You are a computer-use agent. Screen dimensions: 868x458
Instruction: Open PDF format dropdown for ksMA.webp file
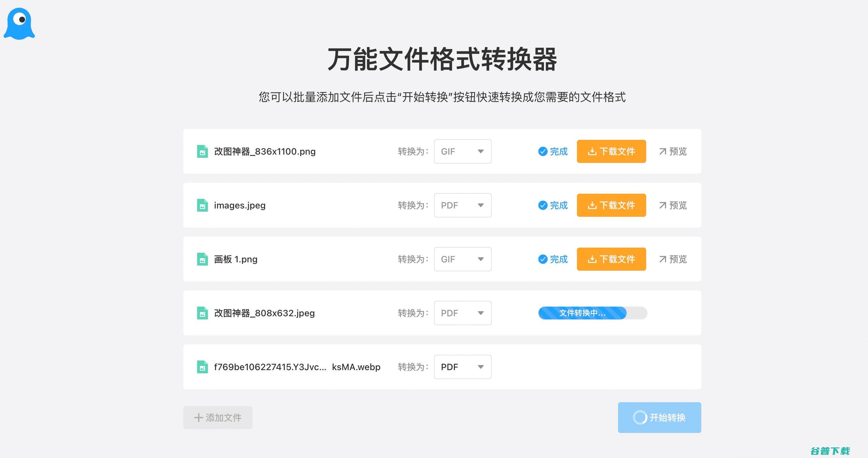click(463, 367)
